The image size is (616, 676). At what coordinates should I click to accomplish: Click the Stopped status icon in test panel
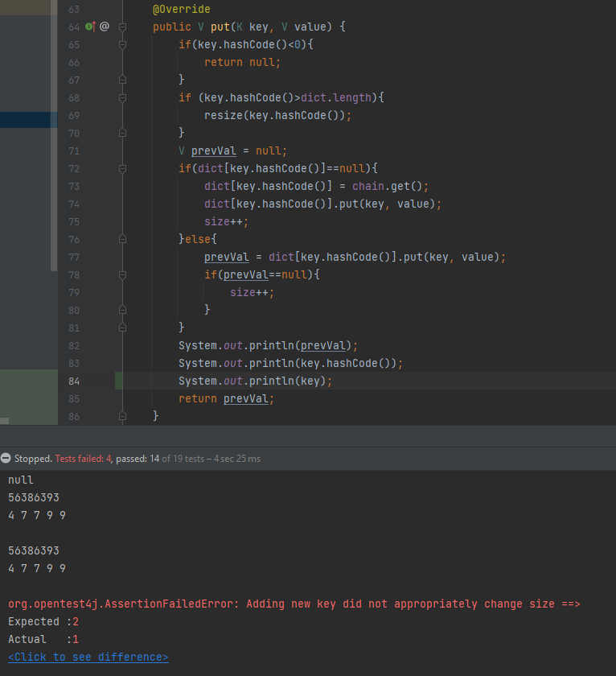point(6,459)
